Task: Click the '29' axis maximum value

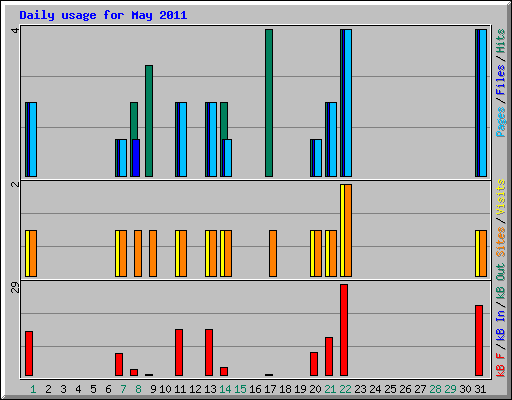Action: click(x=15, y=287)
